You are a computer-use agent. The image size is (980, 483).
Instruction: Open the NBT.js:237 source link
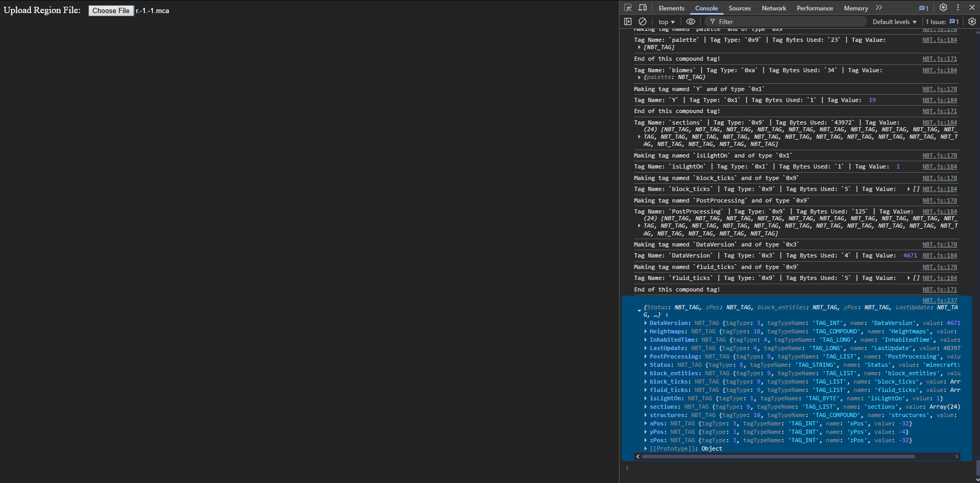click(939, 300)
